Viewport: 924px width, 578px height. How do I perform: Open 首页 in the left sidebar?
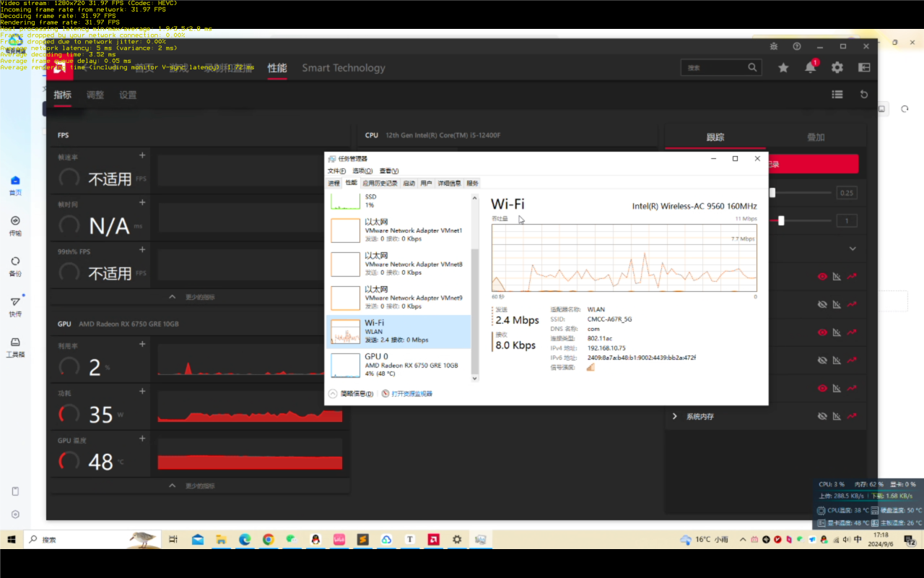tap(15, 186)
